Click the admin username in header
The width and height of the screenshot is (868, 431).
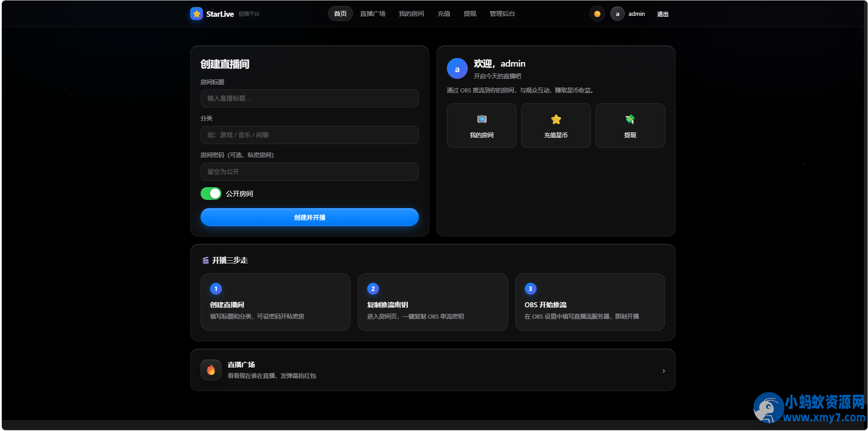coord(637,14)
